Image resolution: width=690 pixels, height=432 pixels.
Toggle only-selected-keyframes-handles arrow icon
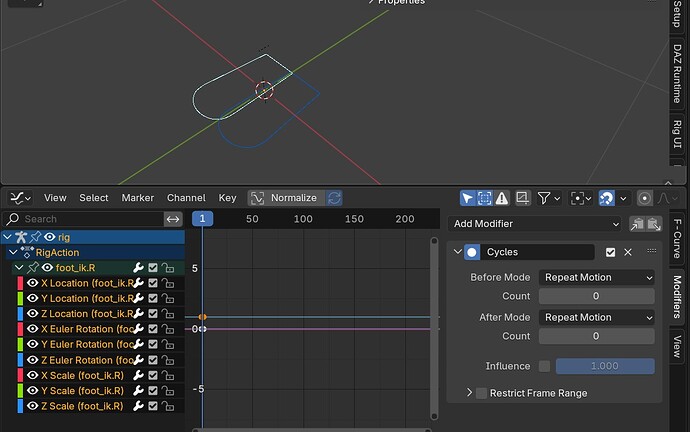coord(467,198)
